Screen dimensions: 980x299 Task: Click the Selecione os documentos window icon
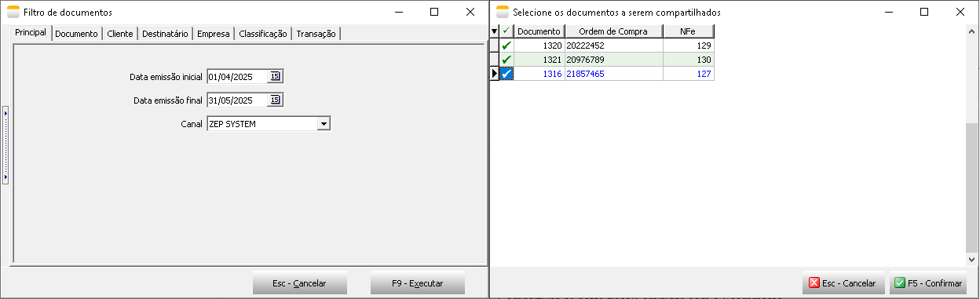(503, 12)
